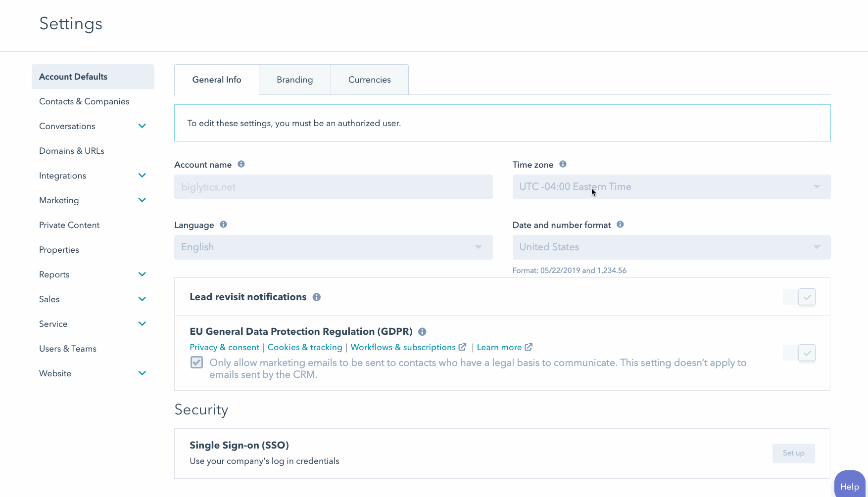This screenshot has width=868, height=497.
Task: Open the Privacy & consent link
Action: click(x=224, y=347)
